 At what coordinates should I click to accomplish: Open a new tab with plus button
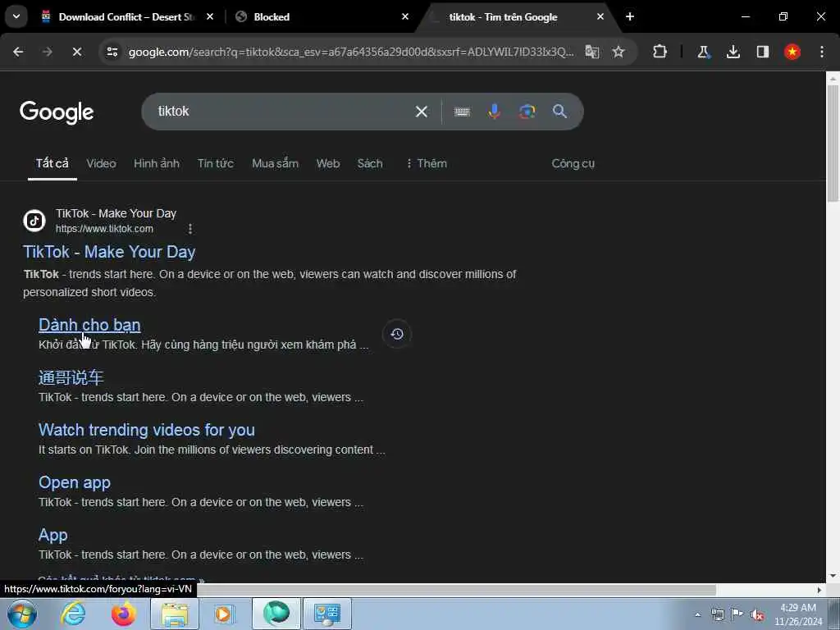point(630,16)
